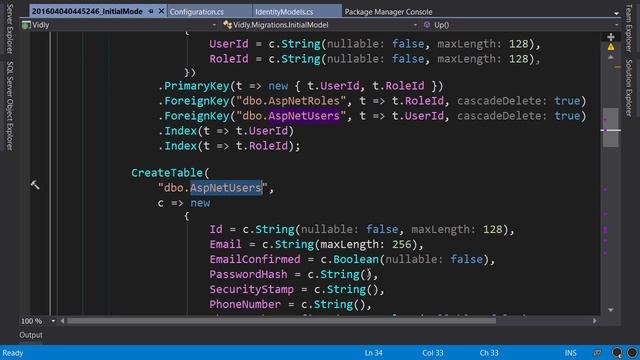Click the vertical scrollbar up arrow
Image resolution: width=640 pixels, height=360 pixels.
[611, 58]
